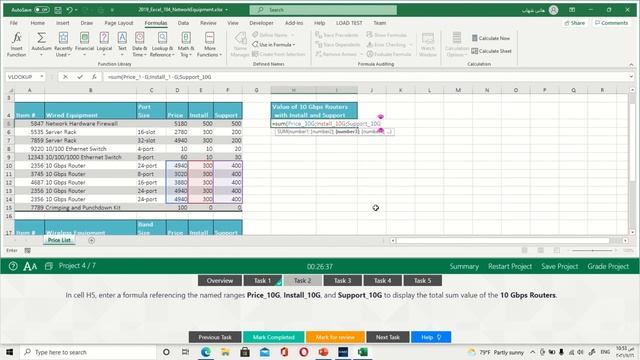Click the Mark for review button
This screenshot has width=640, height=360.
(335, 337)
